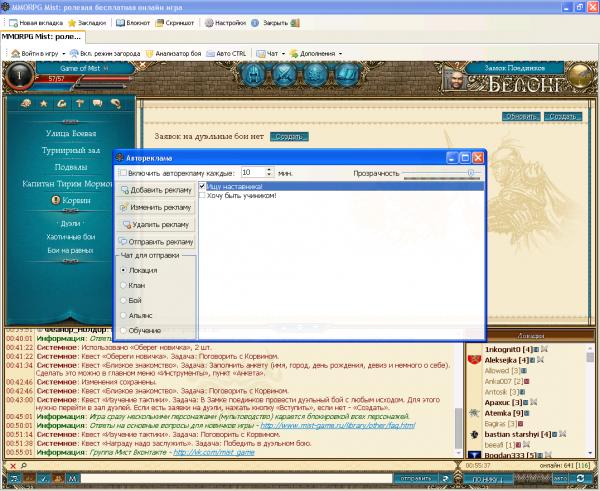Click the flexed arm icon in left panel
This screenshot has width=600, height=491.
62,104
